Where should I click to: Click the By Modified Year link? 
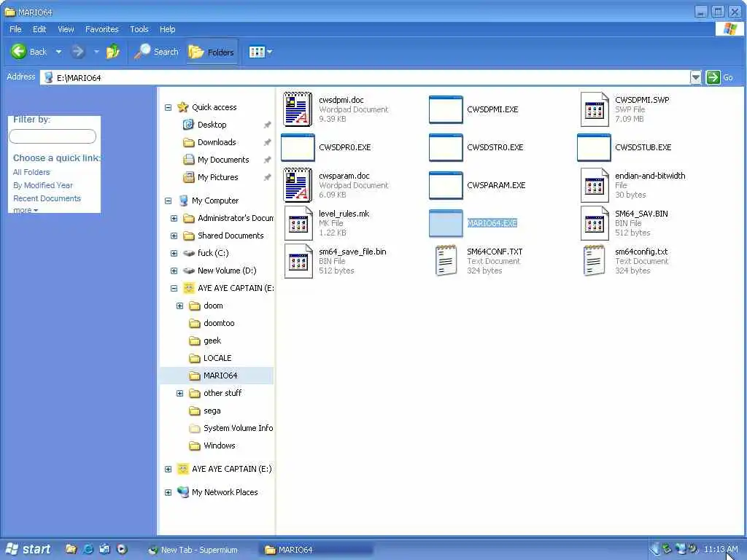[x=43, y=185]
